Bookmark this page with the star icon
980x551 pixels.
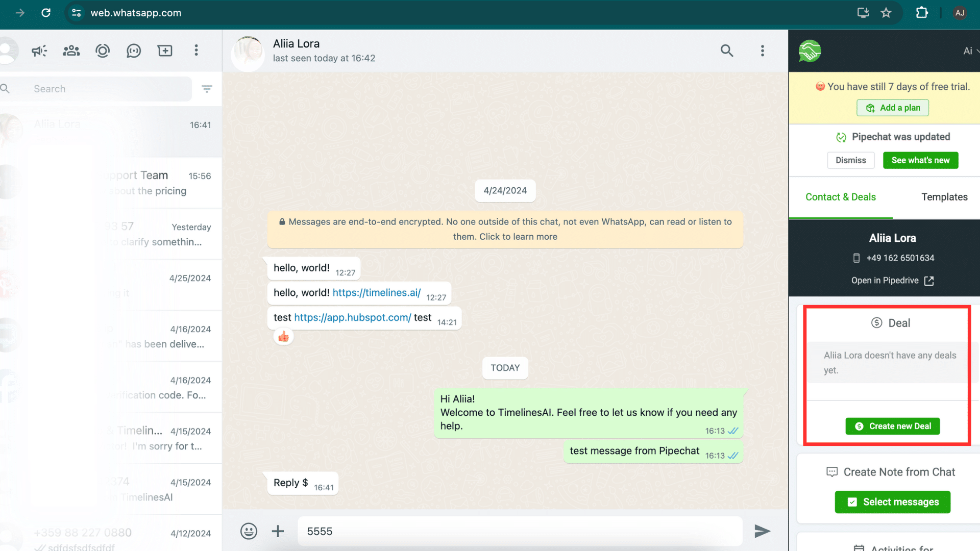(x=886, y=13)
